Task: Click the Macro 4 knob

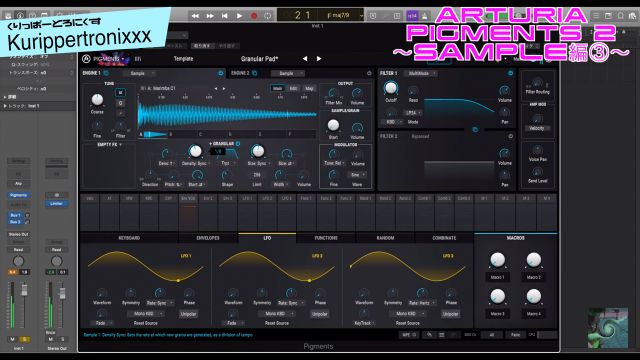Action: pyautogui.click(x=533, y=296)
